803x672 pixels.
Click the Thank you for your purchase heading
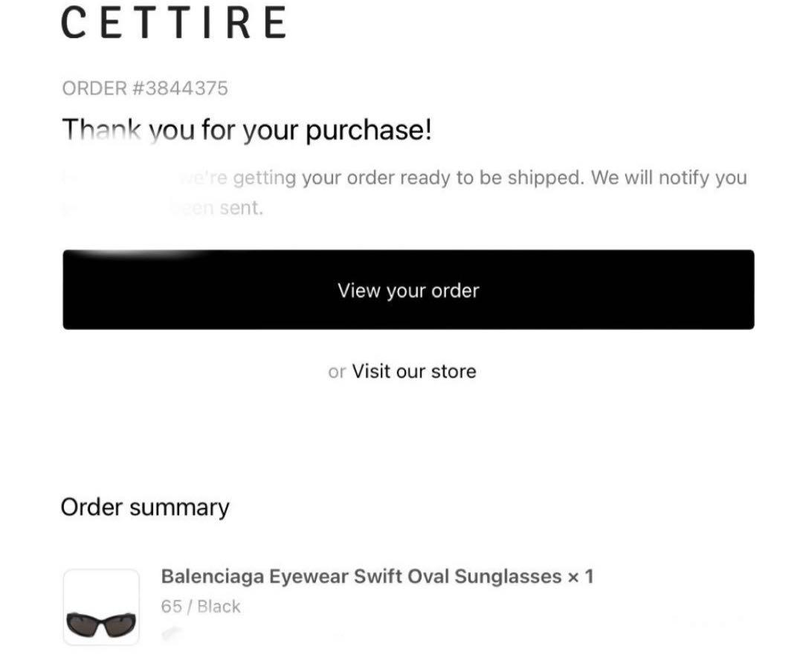coord(247,129)
